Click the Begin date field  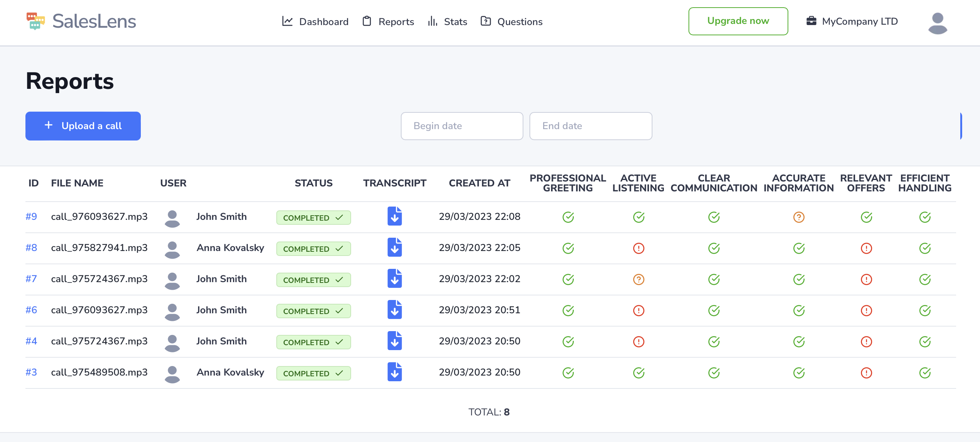462,126
